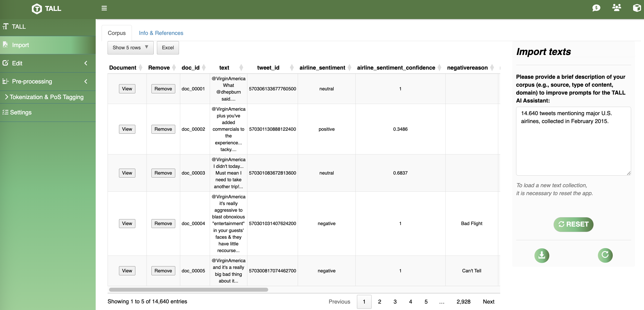The width and height of the screenshot is (644, 310).
Task: View document doc_00002
Action: [127, 129]
